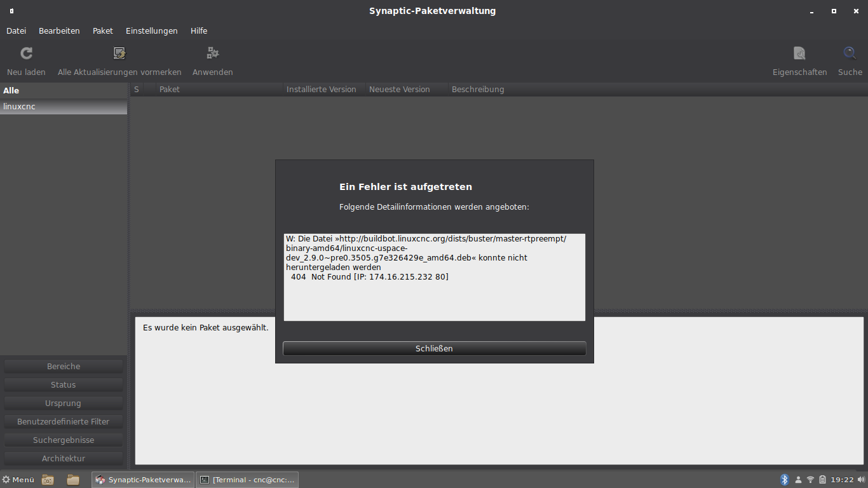This screenshot has height=488, width=868.
Task: Sort by Installierte Version column header
Action: click(325, 90)
